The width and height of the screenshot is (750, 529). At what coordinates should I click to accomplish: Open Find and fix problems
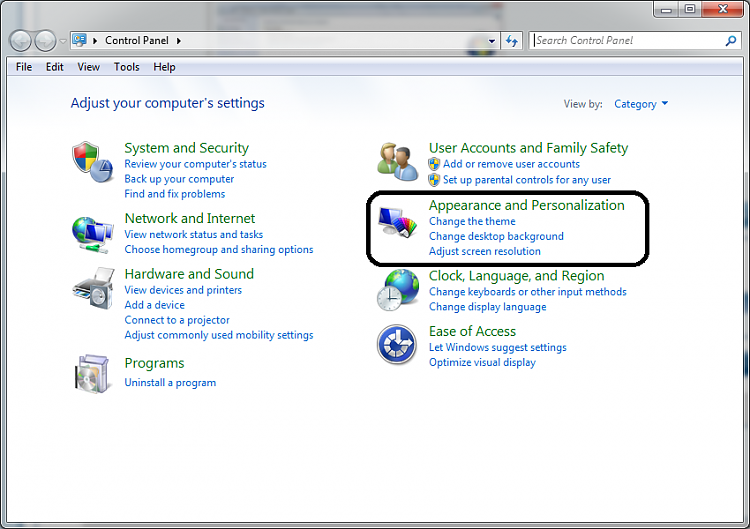[175, 194]
